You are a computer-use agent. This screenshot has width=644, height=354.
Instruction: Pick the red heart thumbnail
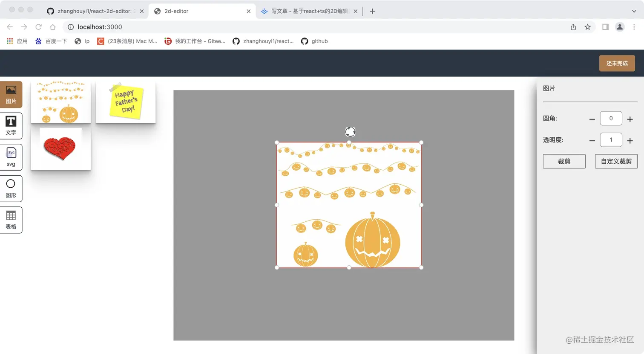(x=61, y=149)
